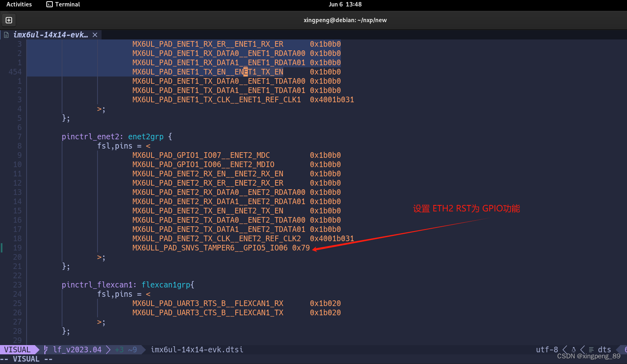Click the Jun 6 13:48 clock
Image resolution: width=627 pixels, height=364 pixels.
pyautogui.click(x=345, y=4)
